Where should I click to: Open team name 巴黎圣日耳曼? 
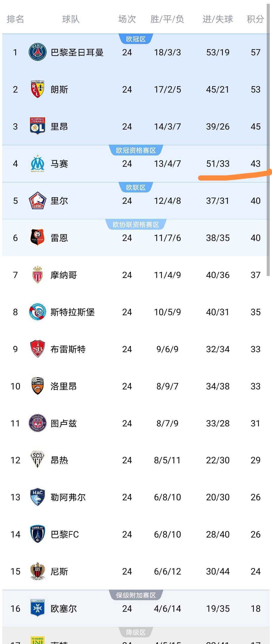[77, 52]
